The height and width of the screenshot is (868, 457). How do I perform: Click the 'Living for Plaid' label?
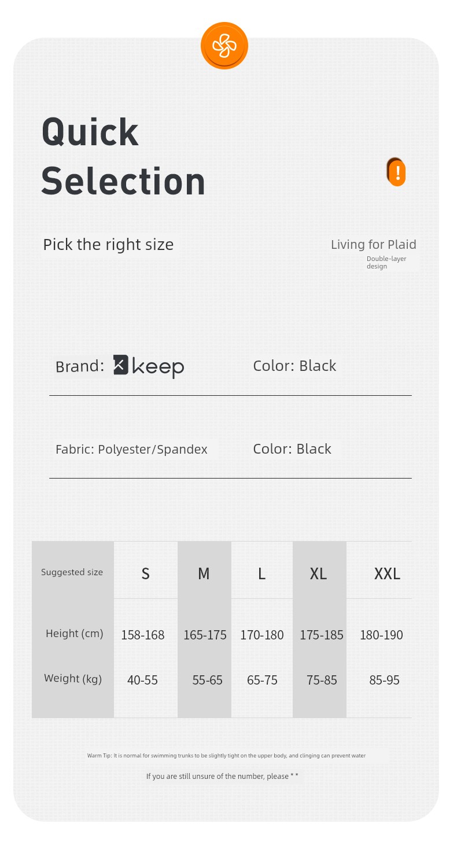pyautogui.click(x=373, y=245)
